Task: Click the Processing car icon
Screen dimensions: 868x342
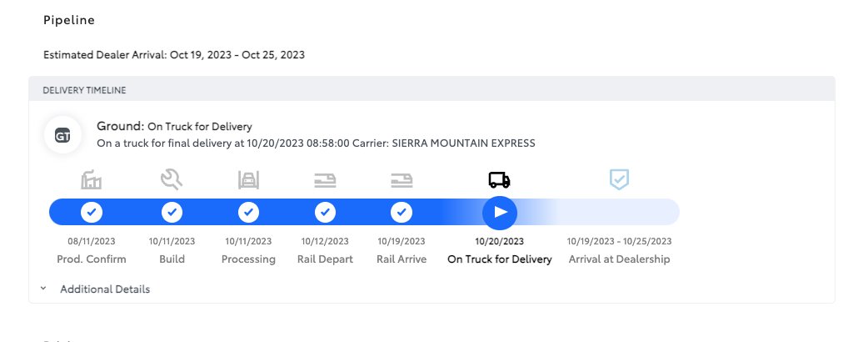Action: 248,179
